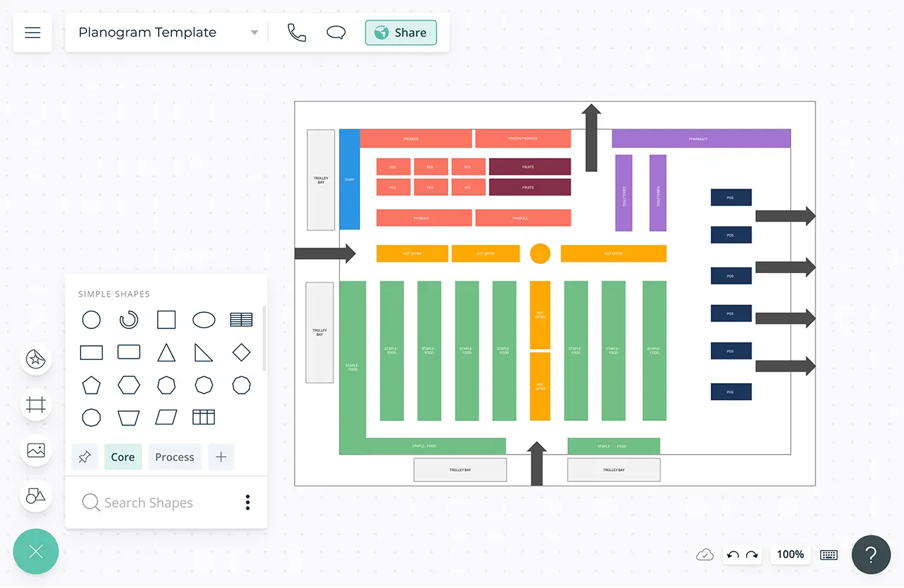Pick the hexagon shape
This screenshot has width=904, height=588.
coord(128,385)
